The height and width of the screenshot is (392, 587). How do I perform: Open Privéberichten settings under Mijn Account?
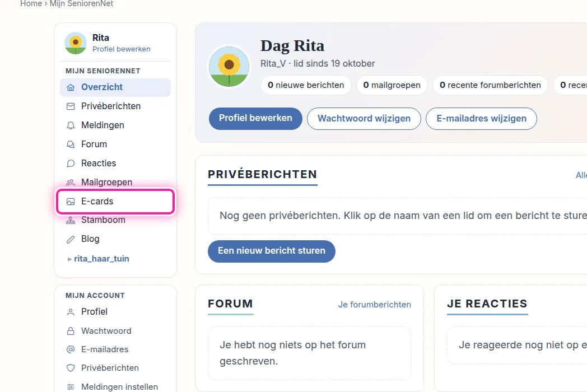[115, 368]
